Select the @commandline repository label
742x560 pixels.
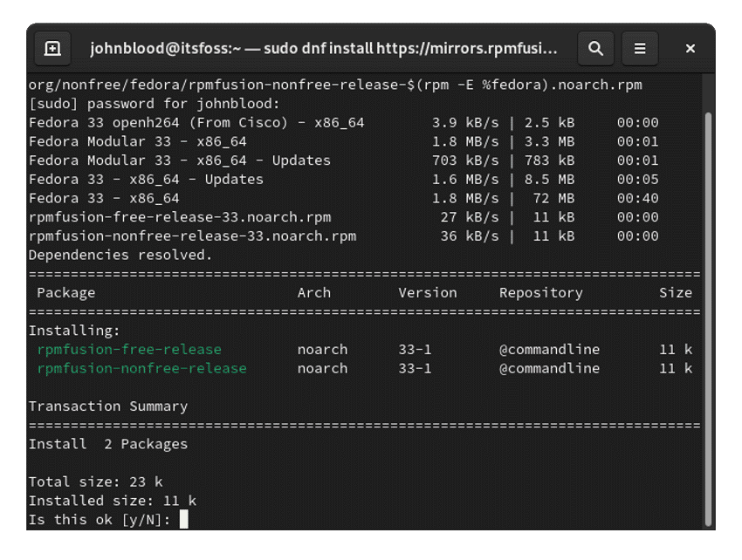(550, 349)
